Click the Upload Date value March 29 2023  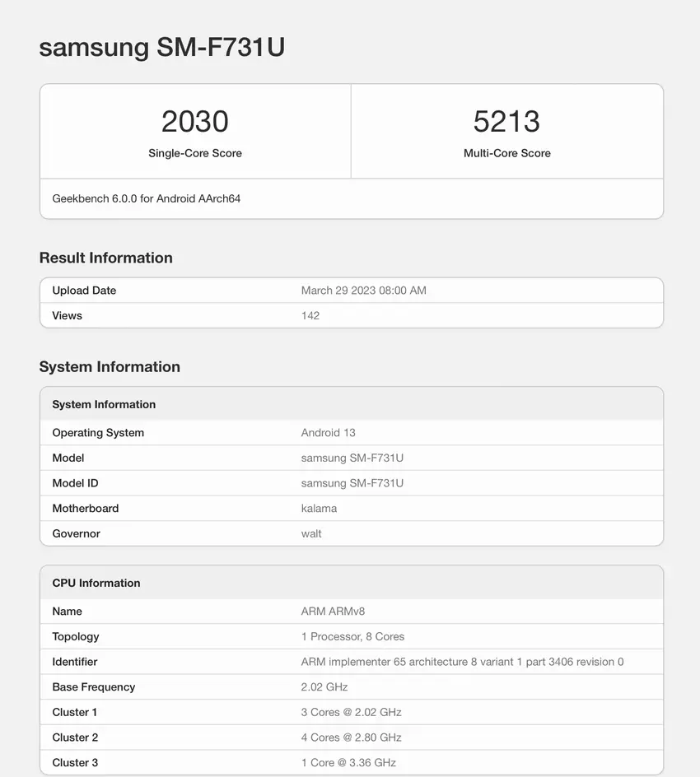tap(363, 291)
